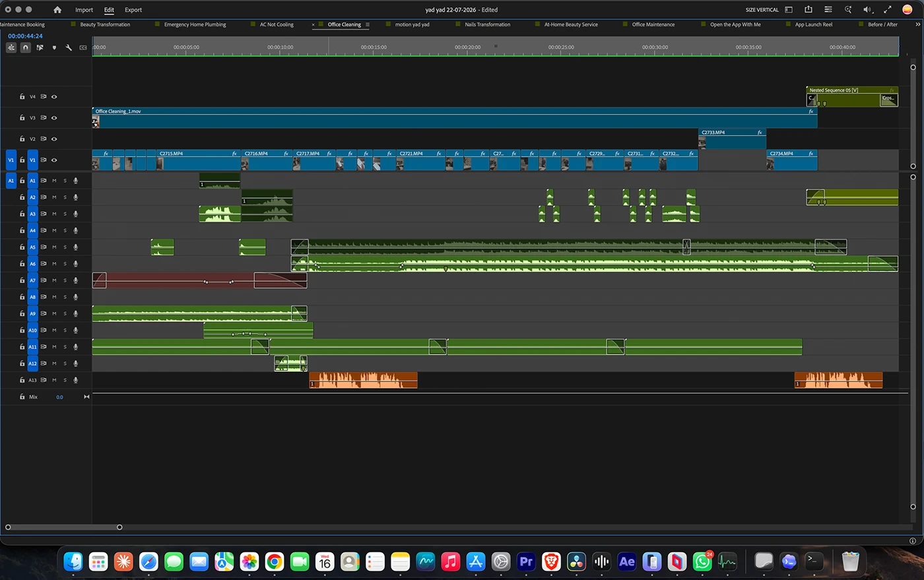Open SIZE VERTICAL workspace label
The width and height of the screenshot is (924, 580).
point(762,10)
